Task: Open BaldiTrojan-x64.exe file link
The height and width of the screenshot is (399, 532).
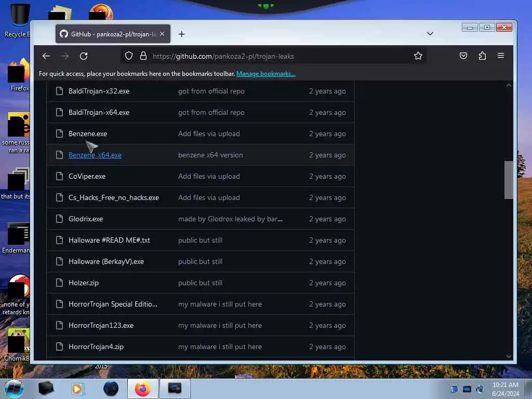Action: [99, 112]
